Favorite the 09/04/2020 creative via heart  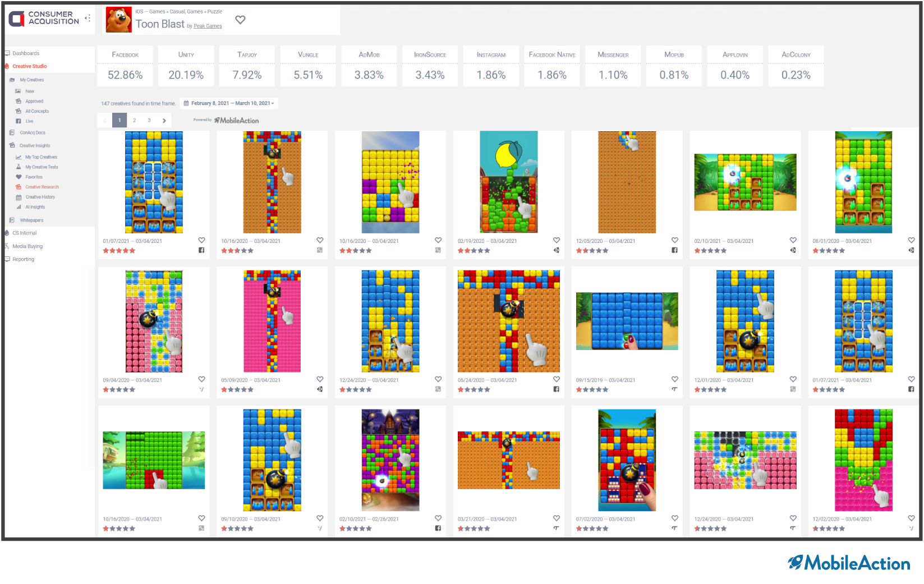(x=201, y=379)
